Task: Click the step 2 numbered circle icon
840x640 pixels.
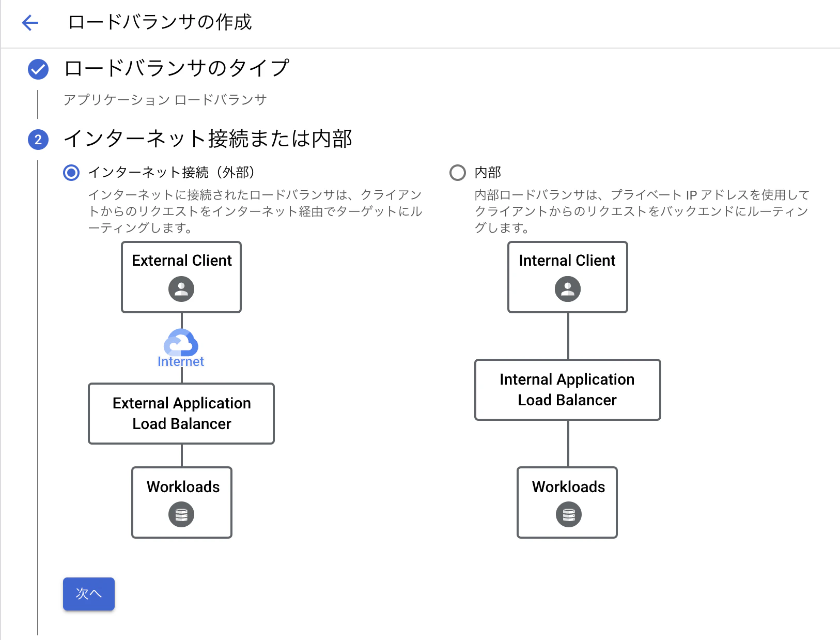Action: 37,140
